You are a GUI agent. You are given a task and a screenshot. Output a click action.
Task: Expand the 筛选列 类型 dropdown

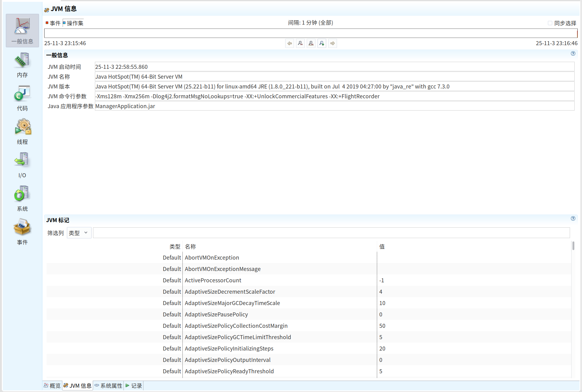click(x=79, y=233)
